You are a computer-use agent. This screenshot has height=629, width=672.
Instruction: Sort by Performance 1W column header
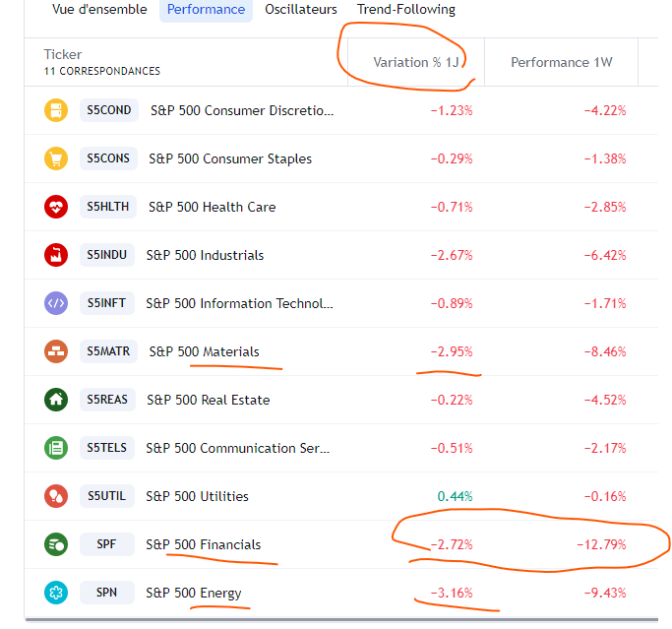561,62
